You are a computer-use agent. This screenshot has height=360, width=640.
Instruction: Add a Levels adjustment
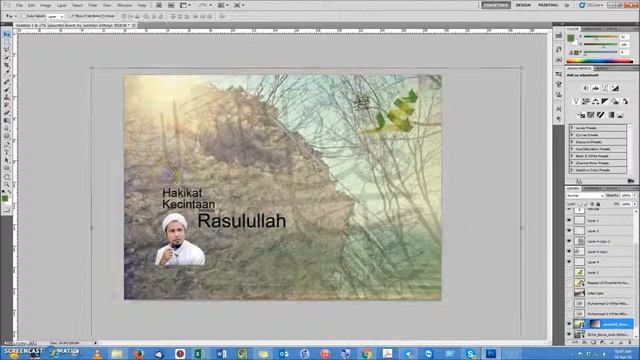pyautogui.click(x=596, y=88)
